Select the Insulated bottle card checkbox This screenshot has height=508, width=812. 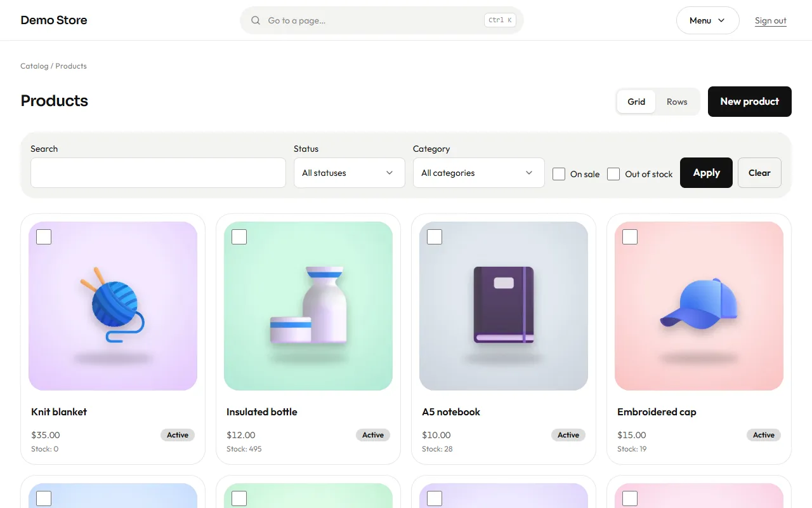239,237
